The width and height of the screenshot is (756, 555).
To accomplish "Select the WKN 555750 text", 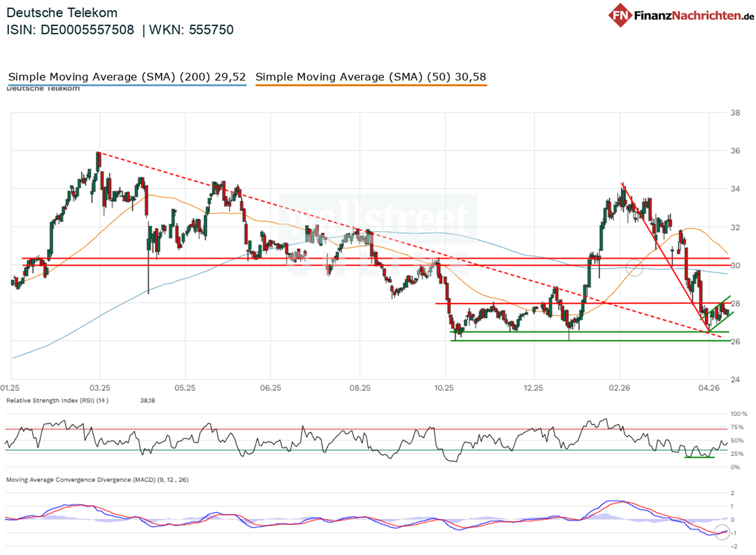I will coord(193,30).
